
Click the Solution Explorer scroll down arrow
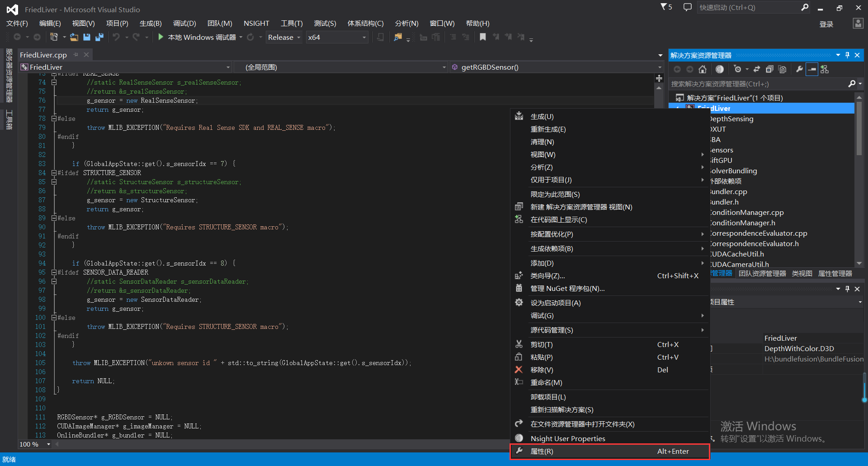click(859, 263)
